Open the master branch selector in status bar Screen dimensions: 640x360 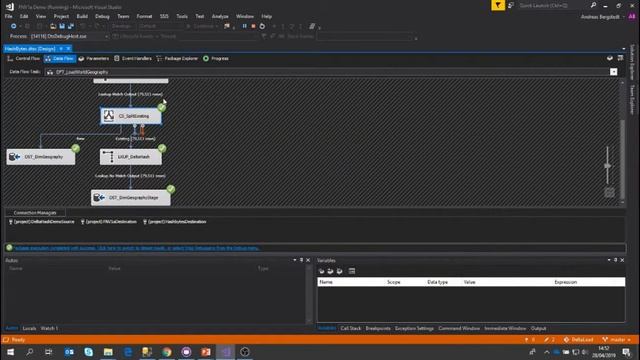pos(616,340)
